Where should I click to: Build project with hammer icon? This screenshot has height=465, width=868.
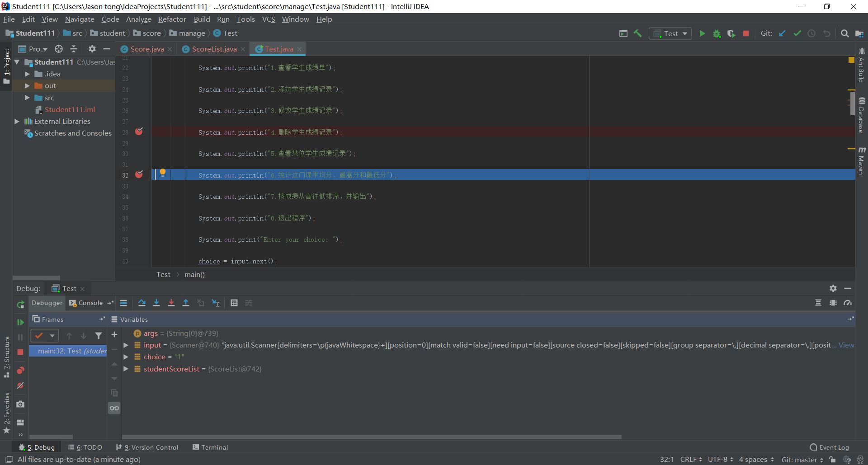tap(637, 33)
